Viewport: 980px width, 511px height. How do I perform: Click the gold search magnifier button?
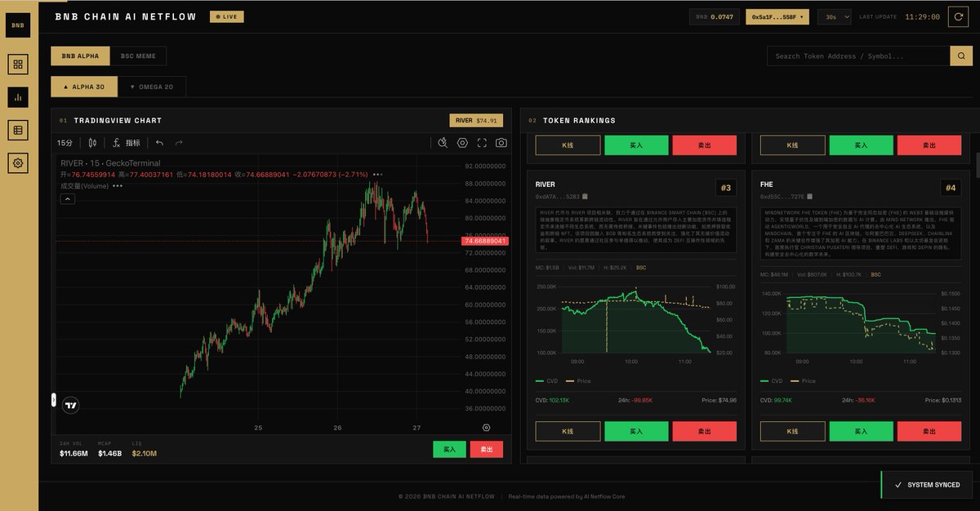tap(961, 56)
